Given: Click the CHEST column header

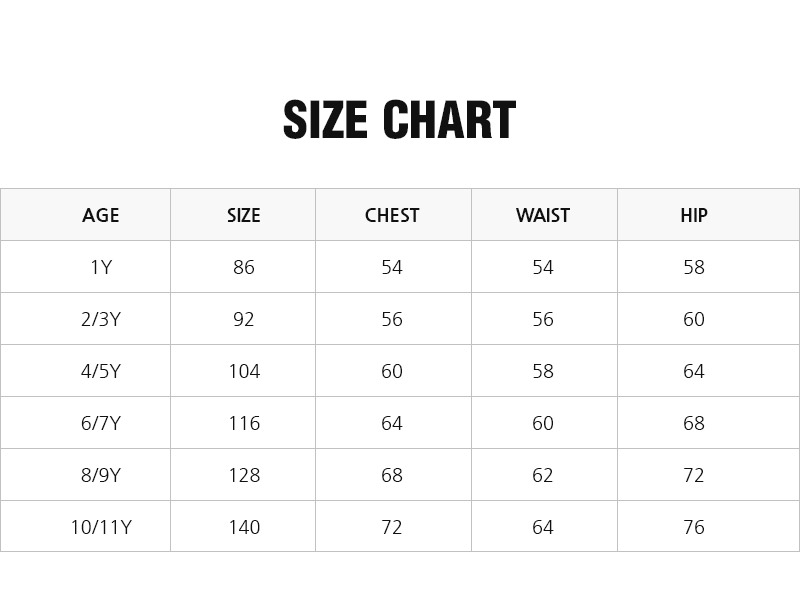Looking at the screenshot, I should pyautogui.click(x=392, y=215).
